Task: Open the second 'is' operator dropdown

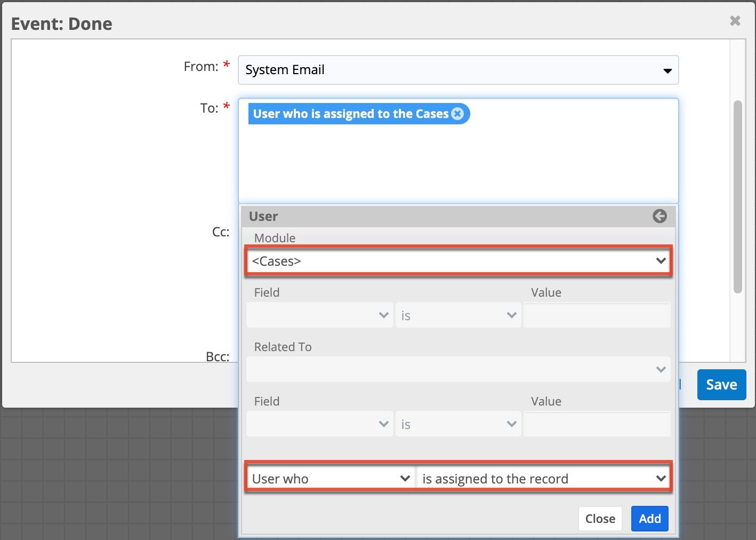Action: point(457,424)
